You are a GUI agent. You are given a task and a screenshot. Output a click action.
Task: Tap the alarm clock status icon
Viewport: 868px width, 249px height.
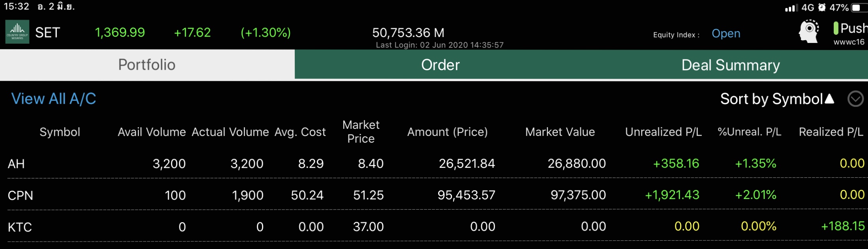822,7
